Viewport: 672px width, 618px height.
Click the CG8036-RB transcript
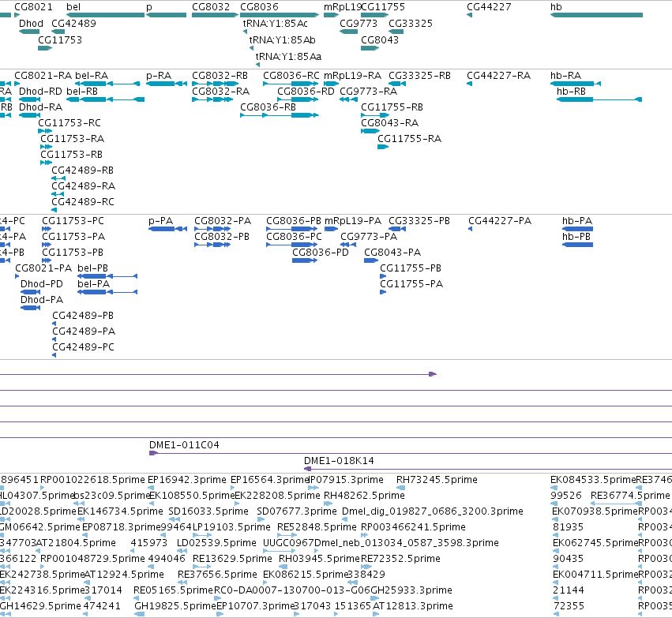280,115
